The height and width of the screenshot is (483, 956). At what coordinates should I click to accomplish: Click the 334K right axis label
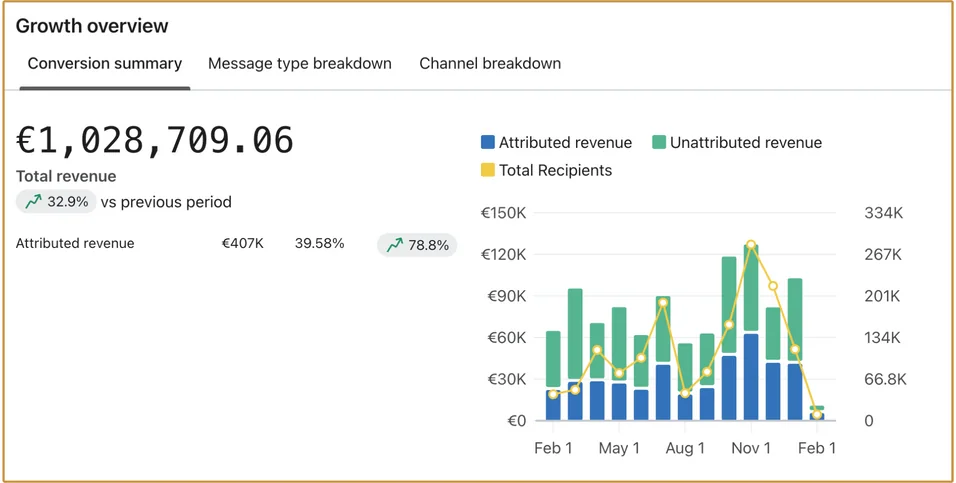pos(883,213)
